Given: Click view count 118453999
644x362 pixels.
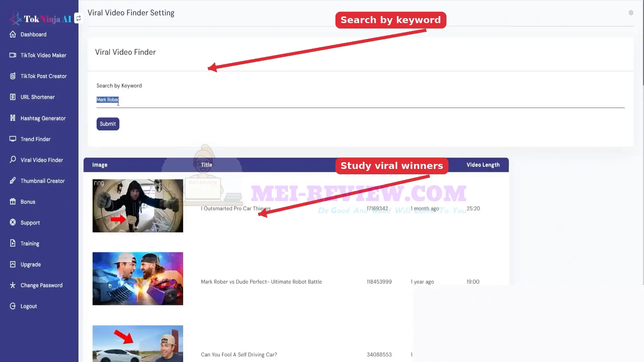Looking at the screenshot, I should pyautogui.click(x=379, y=282).
